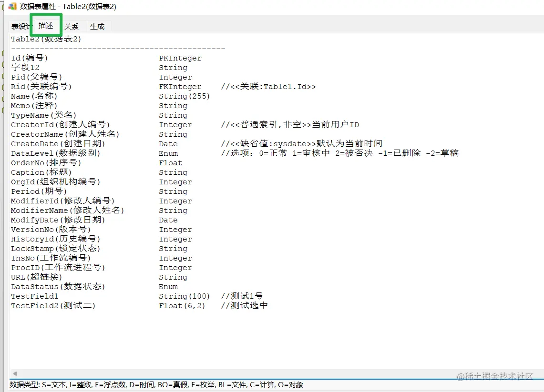Click the ModifierName(修改人姓名) field line
This screenshot has width=544, height=392.
68,211
